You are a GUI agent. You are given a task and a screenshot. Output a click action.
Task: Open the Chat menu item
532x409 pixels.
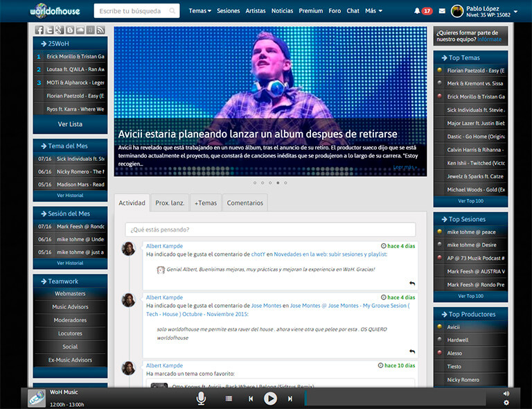point(353,11)
